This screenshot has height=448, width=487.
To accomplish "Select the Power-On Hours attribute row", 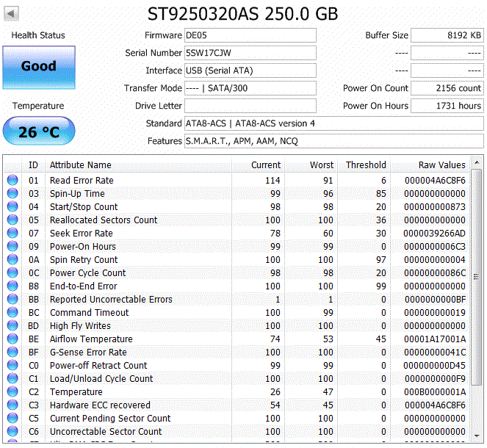I will pos(236,247).
